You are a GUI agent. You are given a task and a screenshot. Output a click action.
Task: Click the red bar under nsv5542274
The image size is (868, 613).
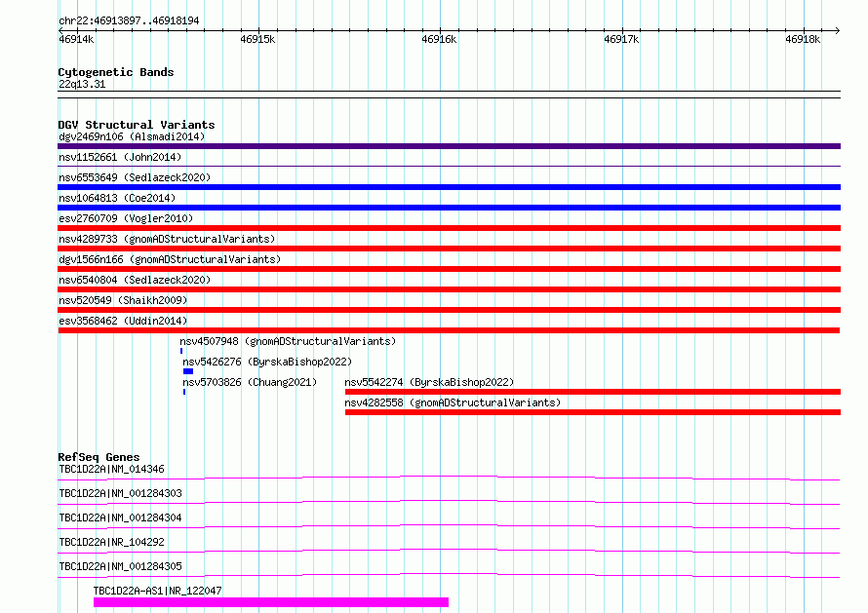pos(593,392)
